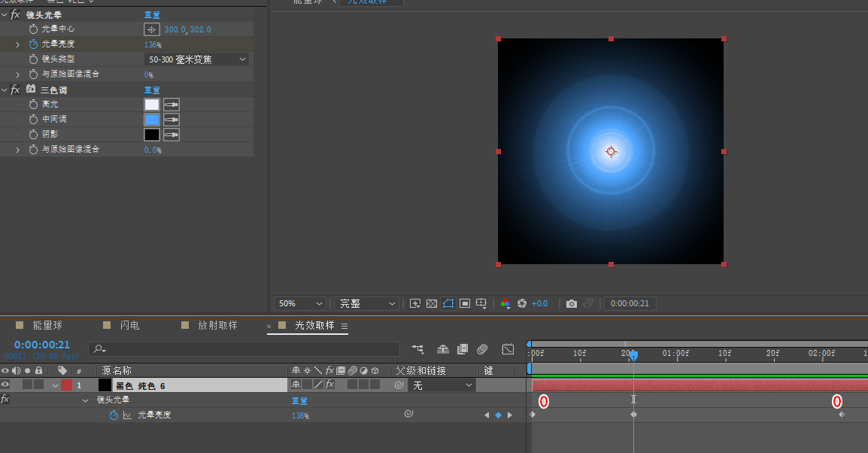Switch to the 闪电 timeline tab
The width and height of the screenshot is (868, 453).
(129, 326)
